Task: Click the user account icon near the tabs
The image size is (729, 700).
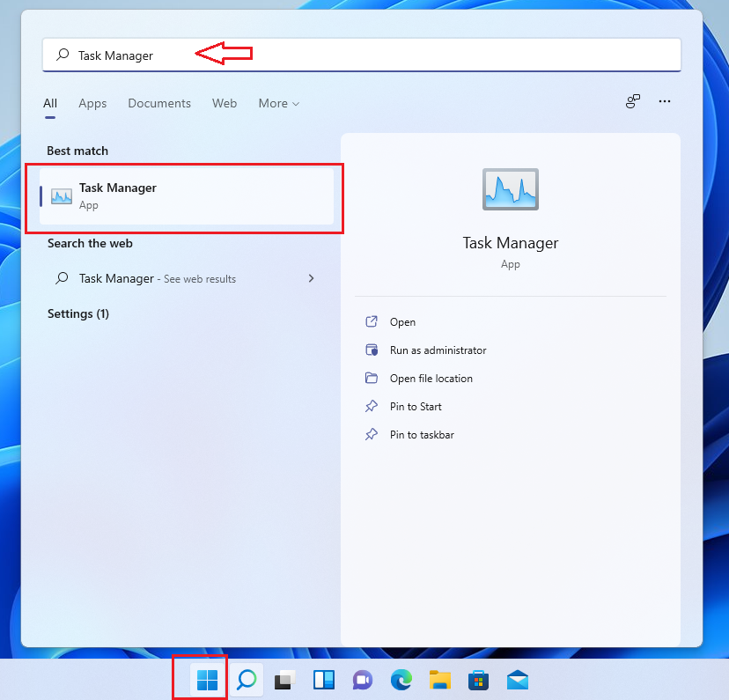Action: tap(632, 102)
